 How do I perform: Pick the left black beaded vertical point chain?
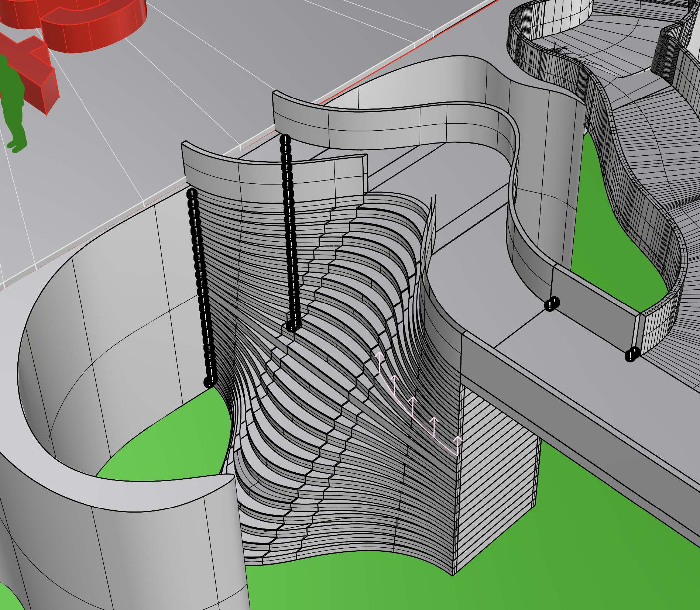[201, 288]
